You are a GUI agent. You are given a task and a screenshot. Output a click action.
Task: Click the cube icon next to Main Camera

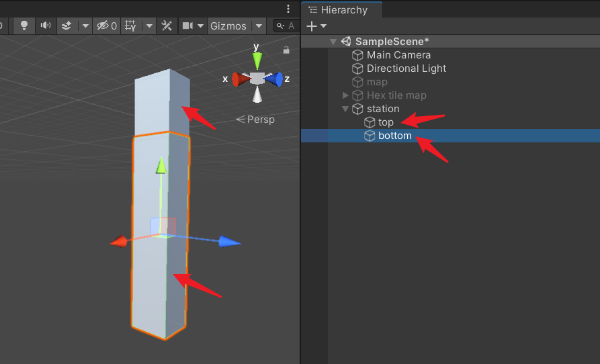click(x=357, y=55)
